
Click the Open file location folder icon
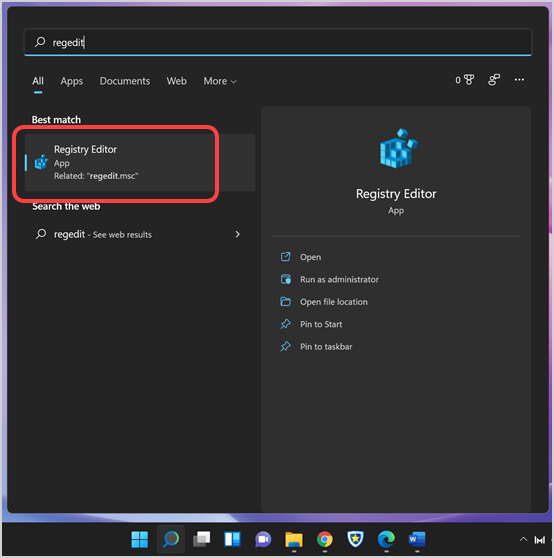pos(285,301)
